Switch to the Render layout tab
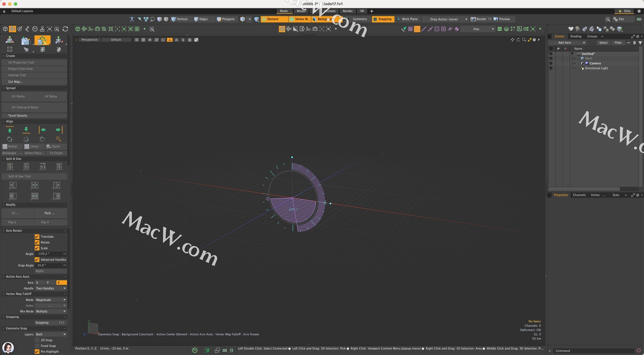Image resolution: width=644 pixels, height=355 pixels. [x=347, y=11]
